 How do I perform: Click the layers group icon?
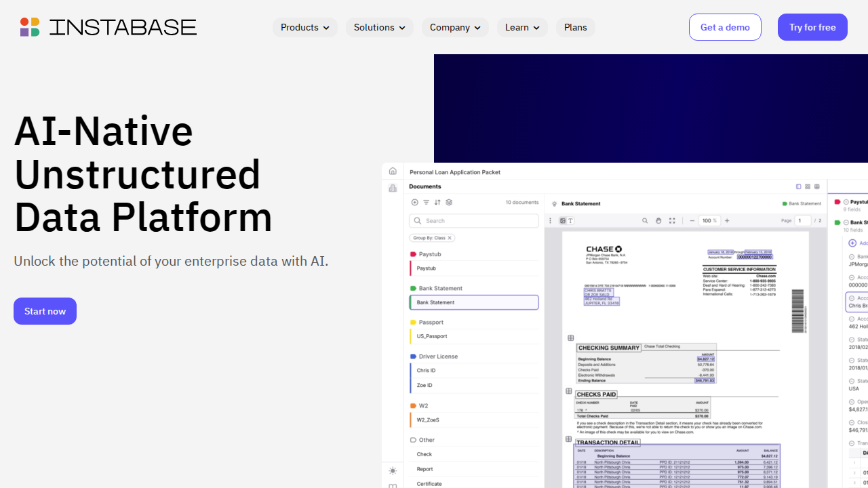[449, 202]
